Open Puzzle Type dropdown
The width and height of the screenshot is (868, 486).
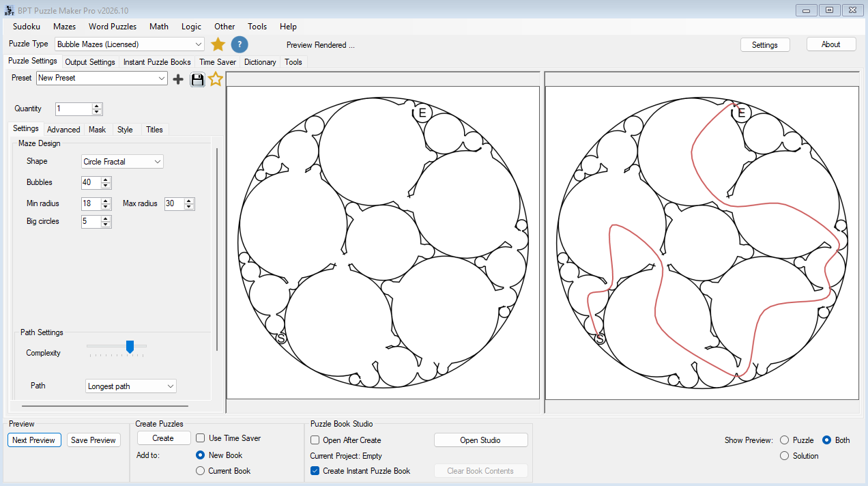130,44
